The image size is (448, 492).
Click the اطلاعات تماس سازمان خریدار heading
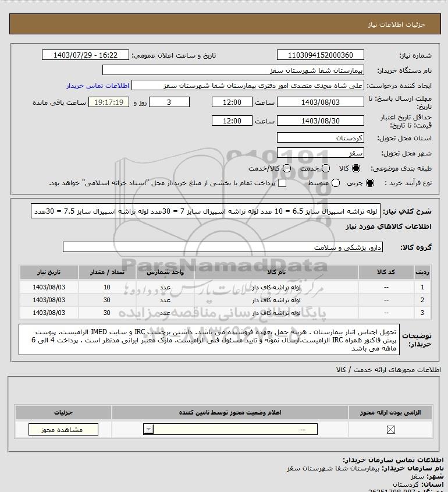393,460
